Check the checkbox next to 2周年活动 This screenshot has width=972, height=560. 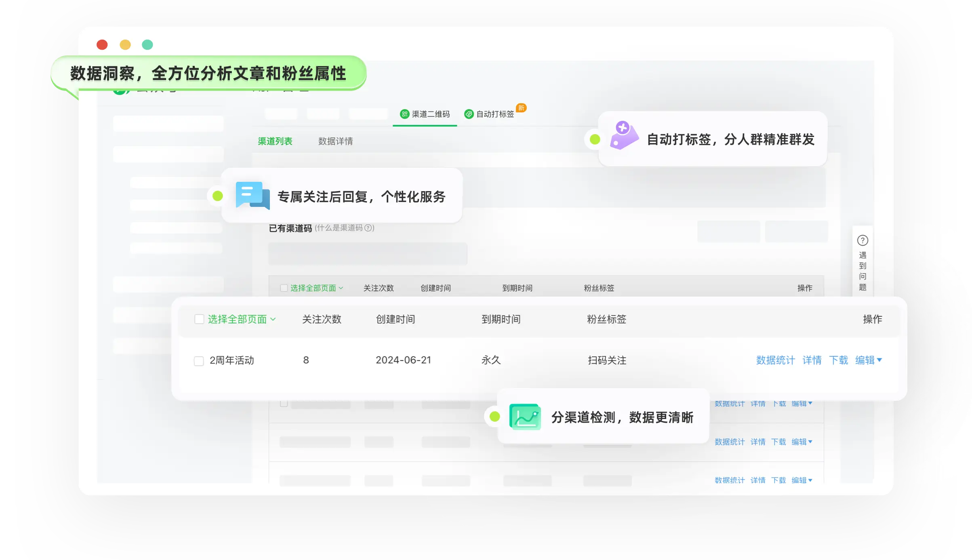pyautogui.click(x=199, y=361)
